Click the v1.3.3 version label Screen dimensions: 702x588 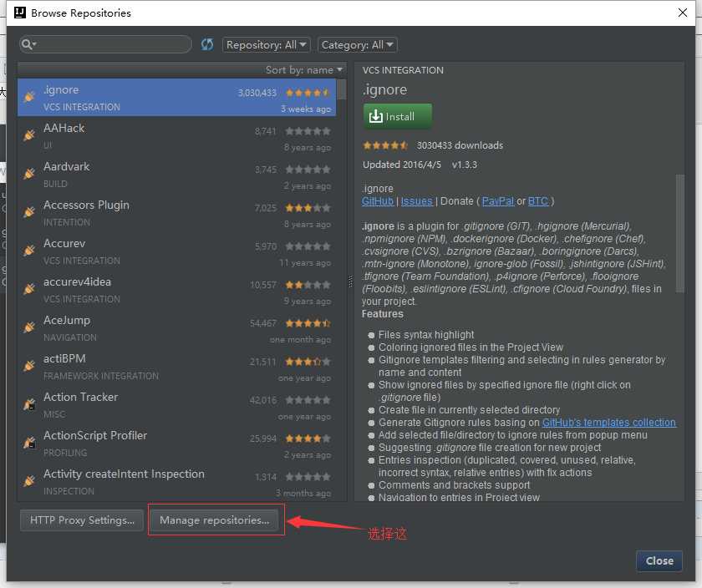(465, 165)
